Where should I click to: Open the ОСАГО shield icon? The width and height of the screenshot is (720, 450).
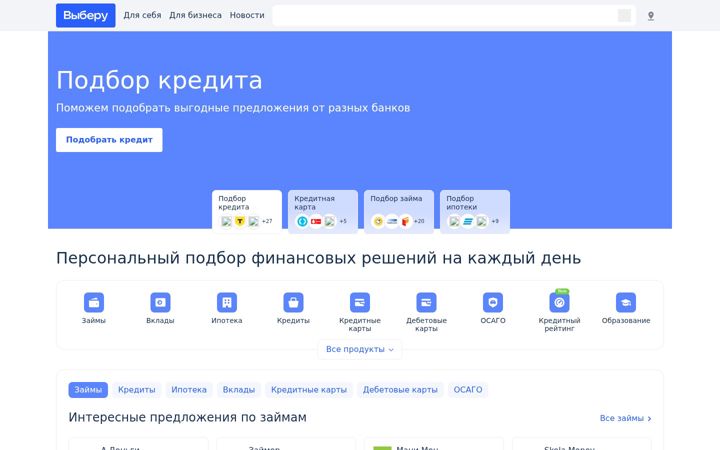coord(493,302)
